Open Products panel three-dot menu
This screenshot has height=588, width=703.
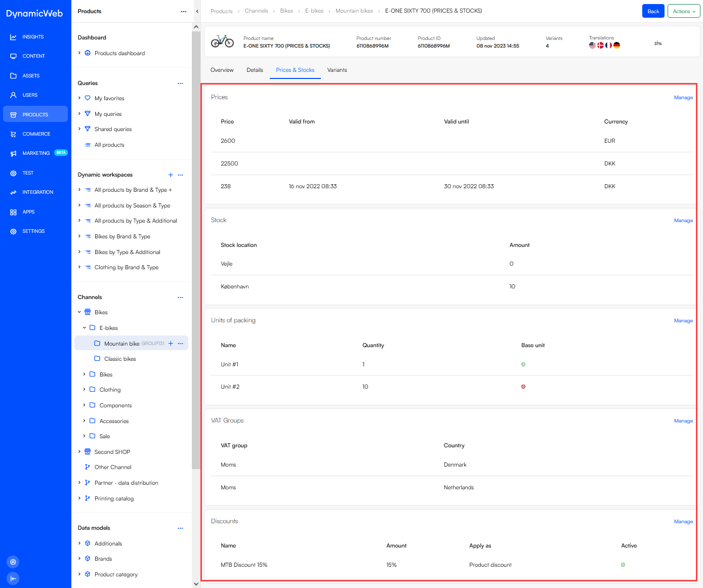tap(183, 11)
